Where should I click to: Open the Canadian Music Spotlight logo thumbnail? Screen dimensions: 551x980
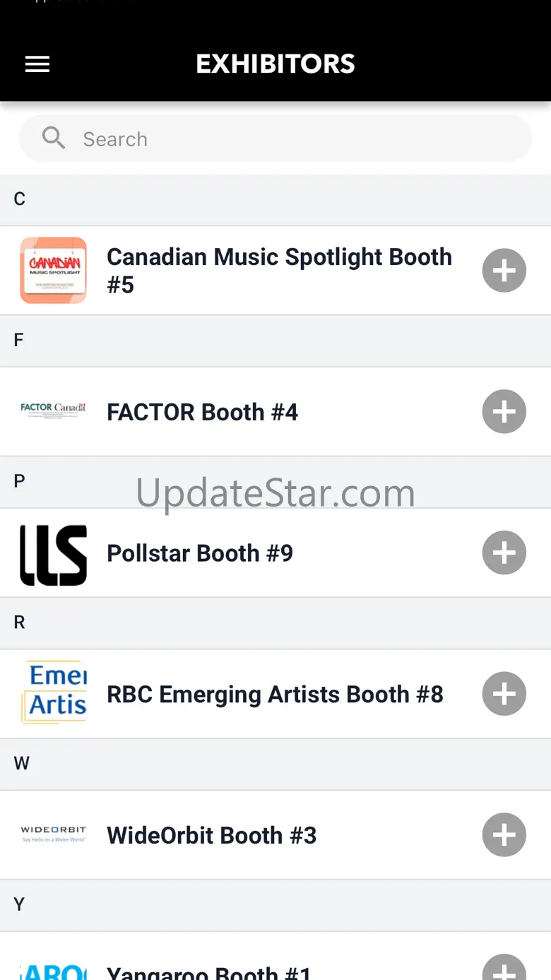point(53,271)
